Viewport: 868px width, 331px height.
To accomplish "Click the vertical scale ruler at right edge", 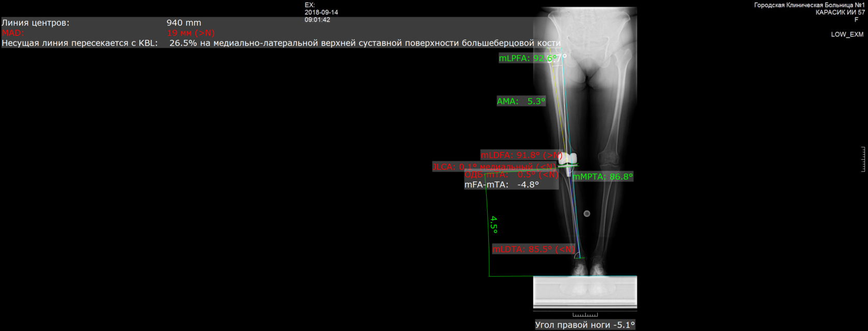I will click(x=863, y=159).
